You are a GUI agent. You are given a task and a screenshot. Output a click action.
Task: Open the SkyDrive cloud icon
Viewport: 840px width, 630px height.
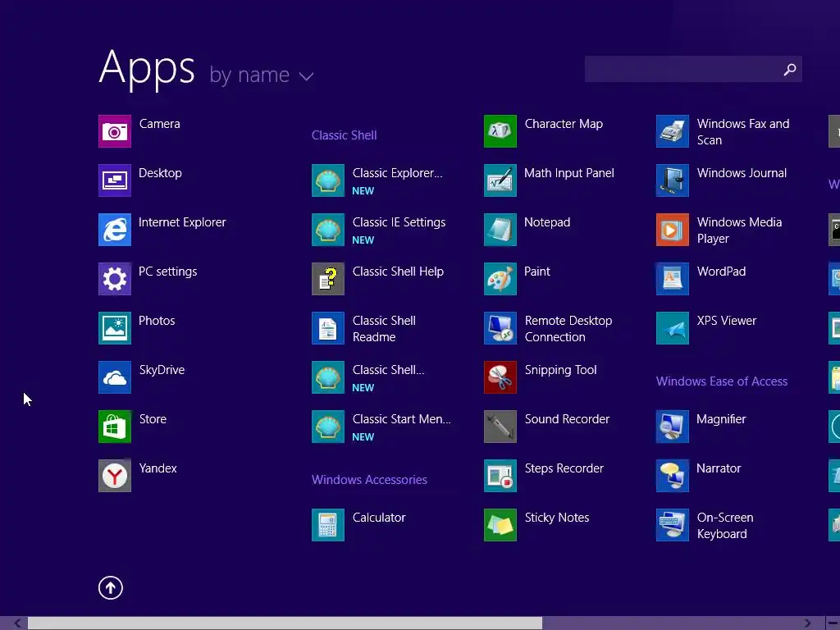click(x=115, y=377)
